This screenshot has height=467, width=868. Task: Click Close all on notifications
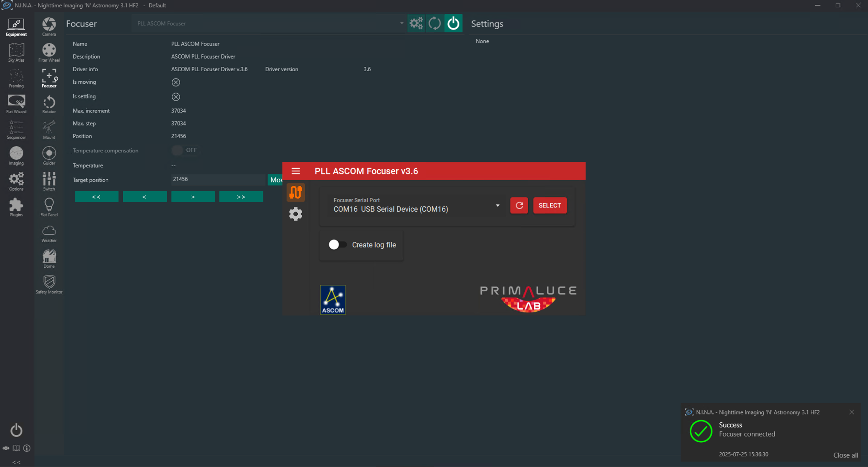(x=845, y=455)
